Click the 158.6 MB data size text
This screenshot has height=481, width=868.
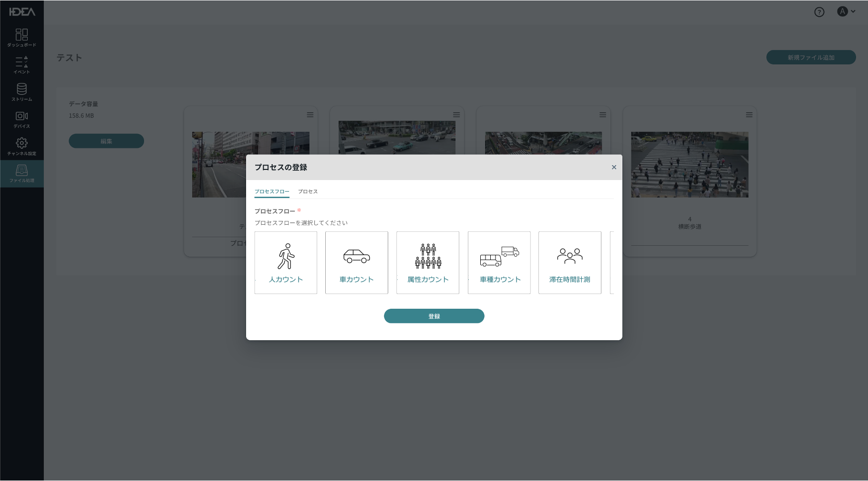click(81, 115)
